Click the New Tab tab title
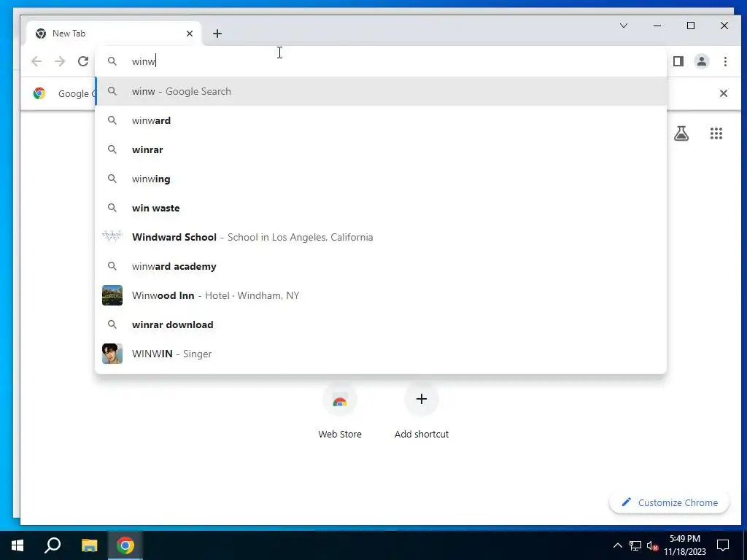The width and height of the screenshot is (747, 560). coord(69,34)
